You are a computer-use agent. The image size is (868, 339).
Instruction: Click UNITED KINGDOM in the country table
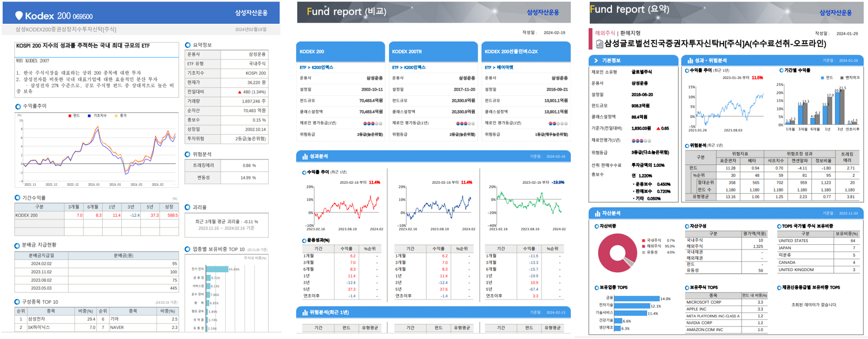click(x=796, y=270)
